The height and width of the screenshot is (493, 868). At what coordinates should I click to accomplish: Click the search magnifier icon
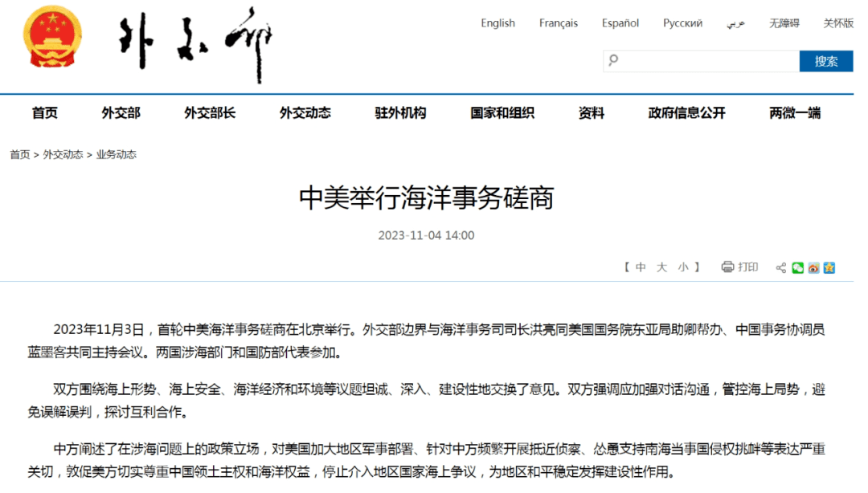tap(613, 60)
